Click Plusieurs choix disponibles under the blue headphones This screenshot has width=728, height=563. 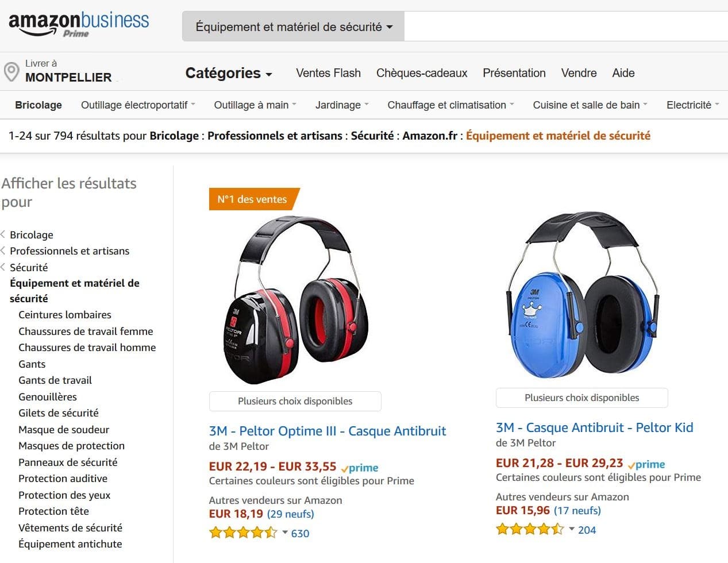pyautogui.click(x=582, y=398)
